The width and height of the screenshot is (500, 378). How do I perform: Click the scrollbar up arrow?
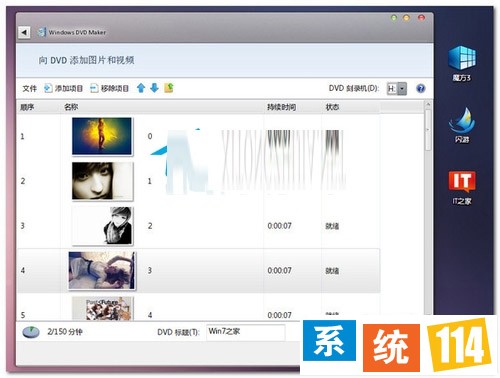[428, 105]
